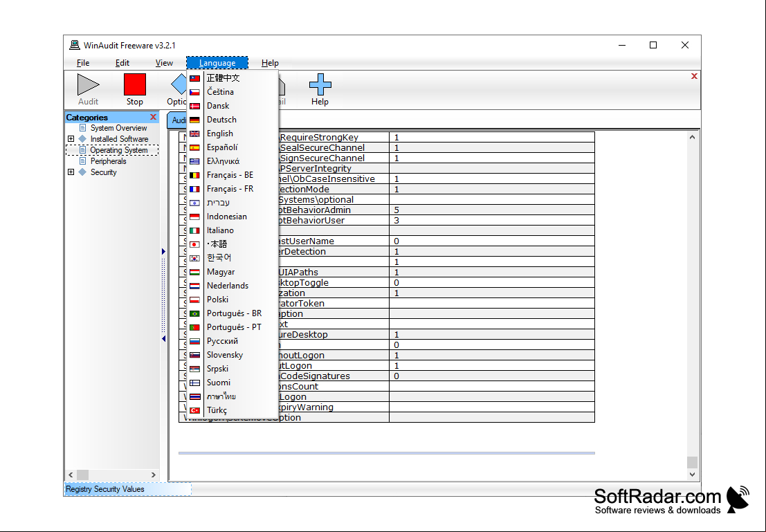Open System Overview category
This screenshot has height=532, width=766.
(x=118, y=128)
